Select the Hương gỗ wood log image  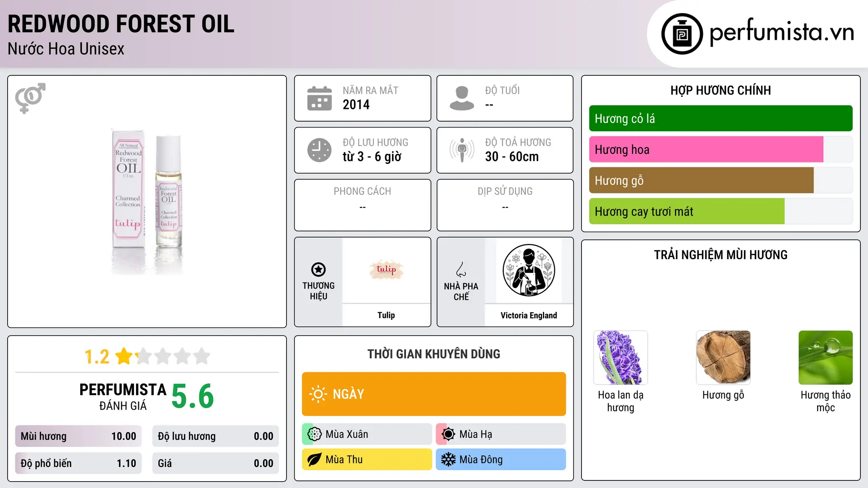(x=723, y=358)
